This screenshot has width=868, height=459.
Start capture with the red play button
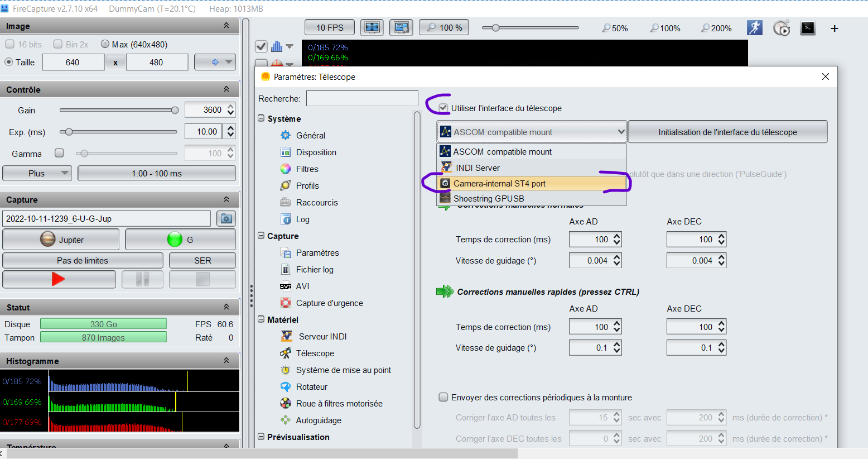pos(59,279)
